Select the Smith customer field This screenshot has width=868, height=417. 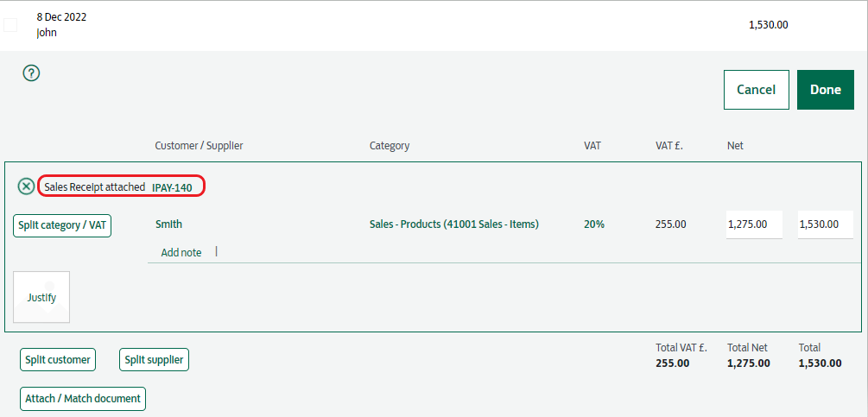tap(168, 224)
